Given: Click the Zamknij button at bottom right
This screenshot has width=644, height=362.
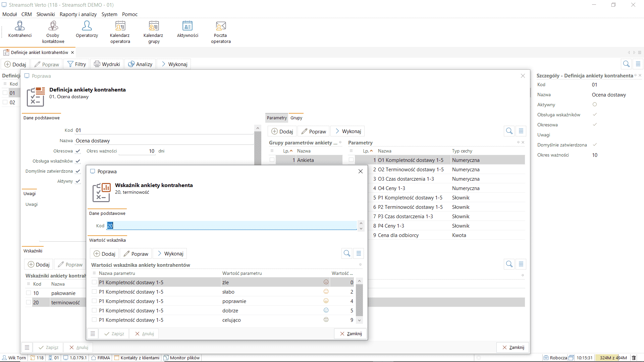Looking at the screenshot, I should (x=513, y=347).
